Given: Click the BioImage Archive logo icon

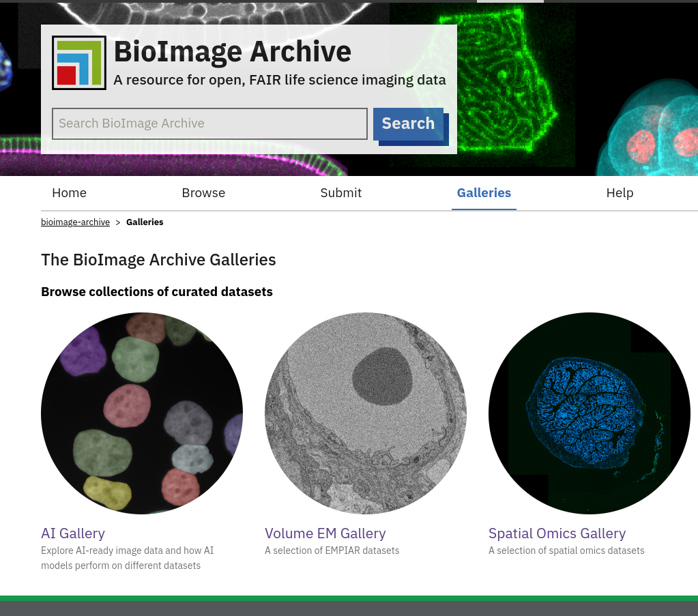Looking at the screenshot, I should click(x=79, y=62).
